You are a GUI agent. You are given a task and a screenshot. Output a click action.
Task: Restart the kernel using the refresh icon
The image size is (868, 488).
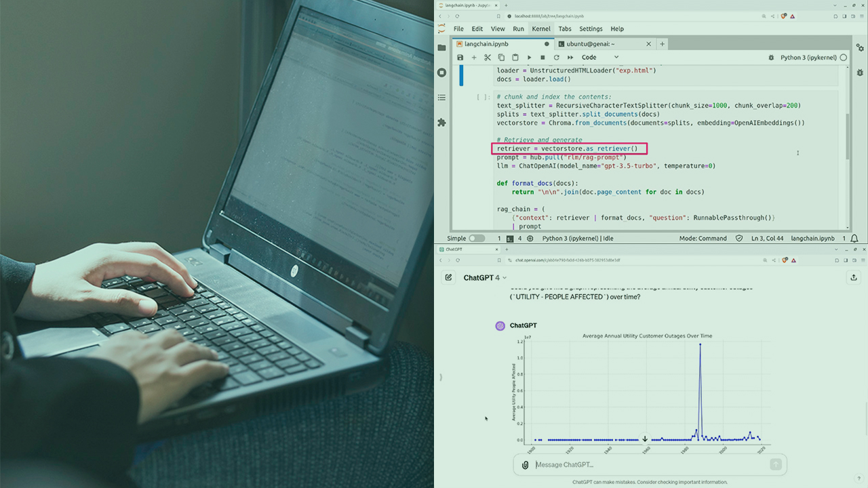pyautogui.click(x=556, y=58)
